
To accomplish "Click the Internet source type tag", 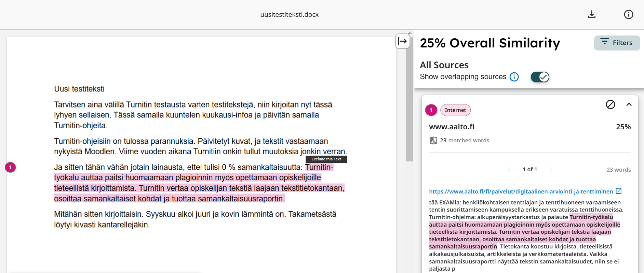I will point(455,110).
